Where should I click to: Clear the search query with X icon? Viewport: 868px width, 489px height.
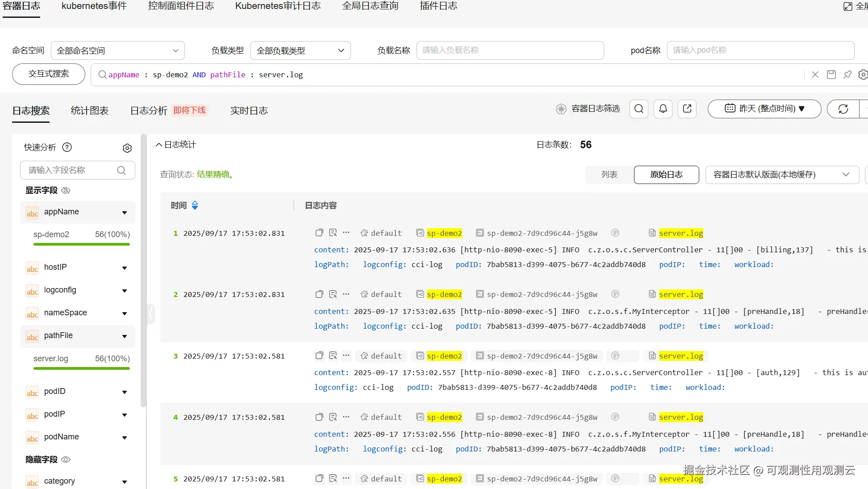[815, 75]
